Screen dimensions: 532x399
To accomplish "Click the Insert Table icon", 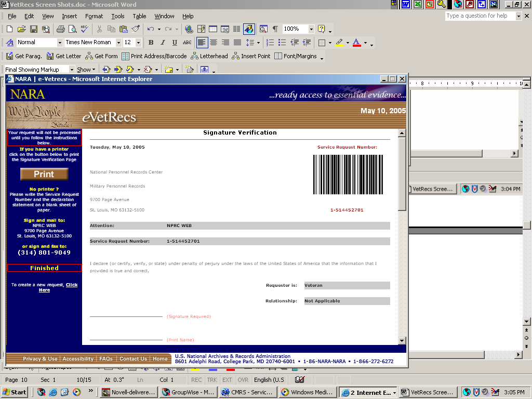I will 213,29.
